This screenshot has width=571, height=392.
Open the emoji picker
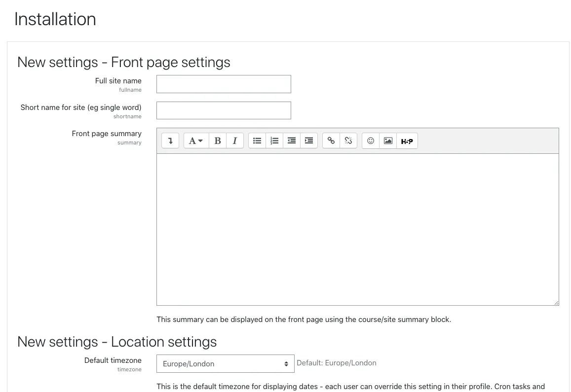coord(371,141)
